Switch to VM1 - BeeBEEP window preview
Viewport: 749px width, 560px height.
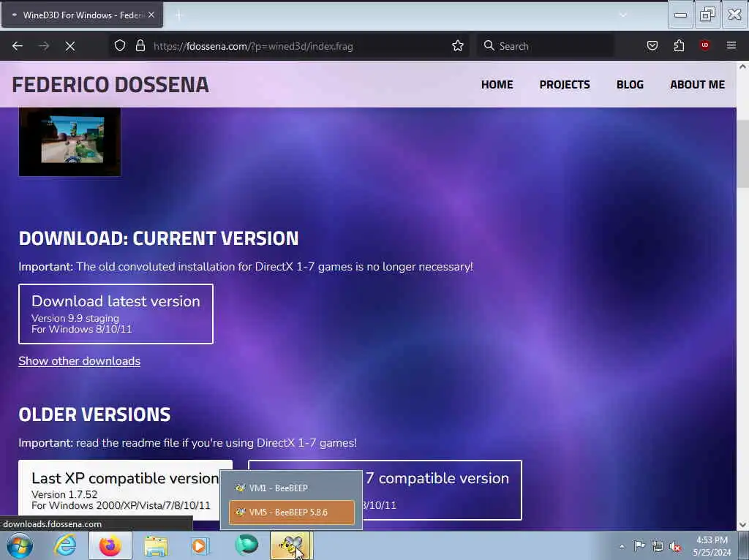(x=291, y=488)
